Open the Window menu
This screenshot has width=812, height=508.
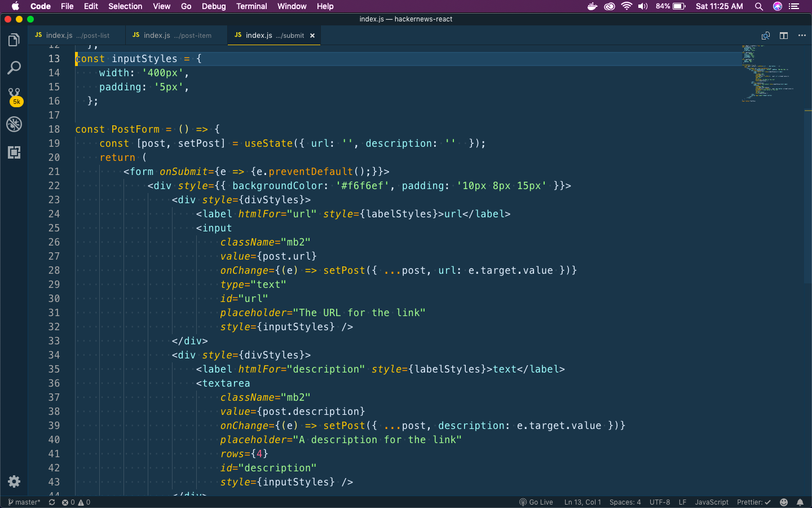click(x=292, y=6)
